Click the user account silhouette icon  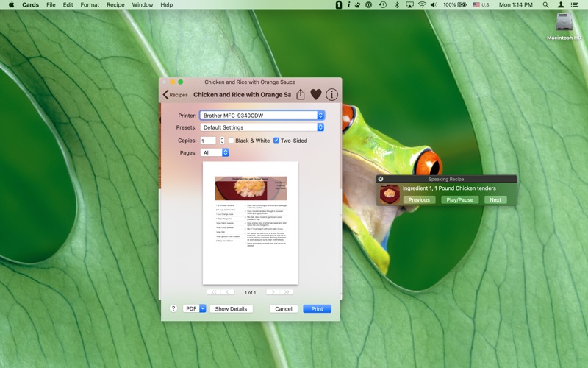561,4
